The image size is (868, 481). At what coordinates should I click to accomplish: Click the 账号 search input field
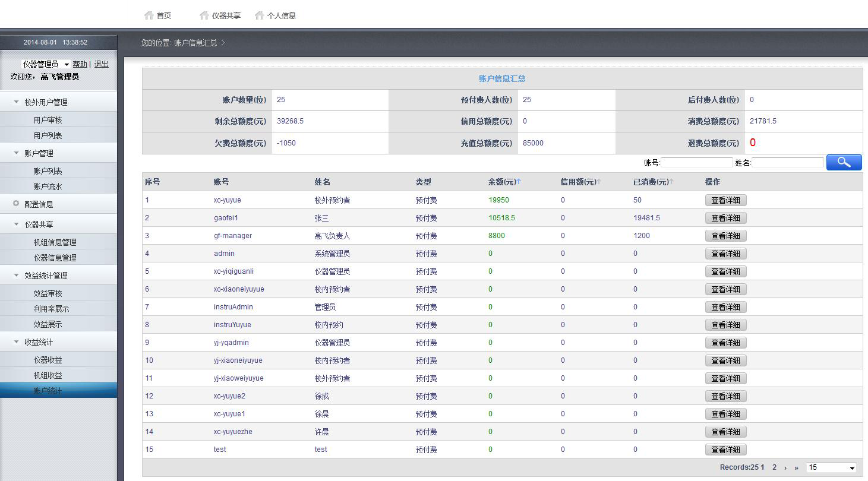coord(697,163)
